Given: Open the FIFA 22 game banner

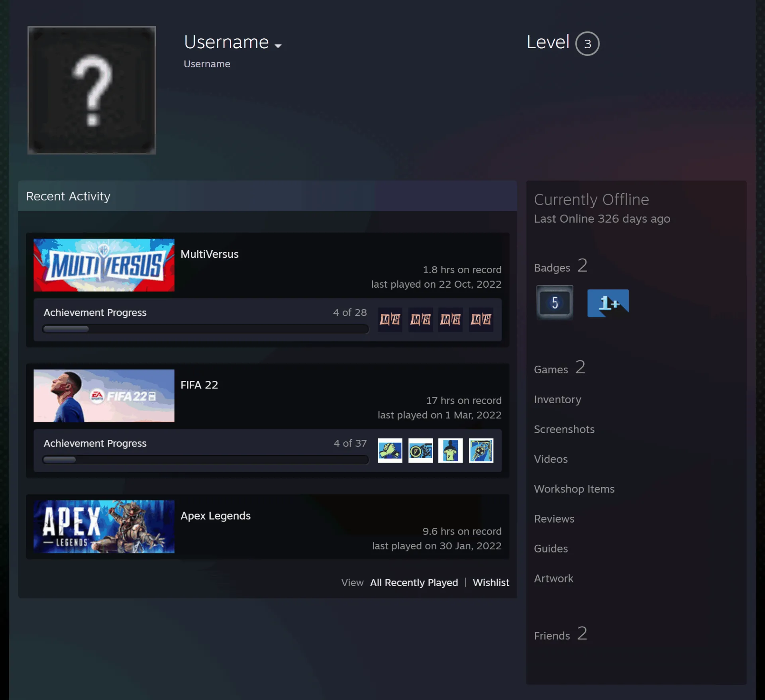Looking at the screenshot, I should 104,396.
